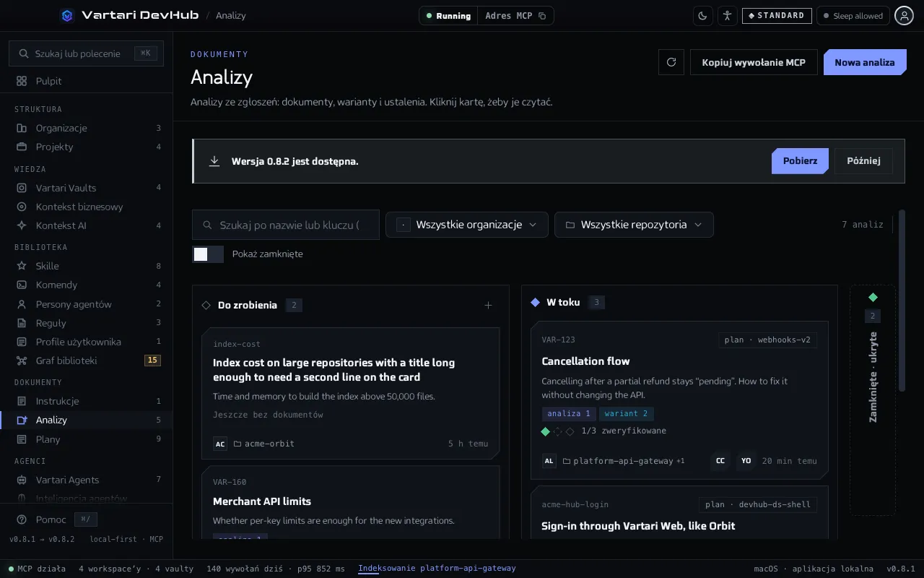Open the user account avatar menu

click(904, 15)
